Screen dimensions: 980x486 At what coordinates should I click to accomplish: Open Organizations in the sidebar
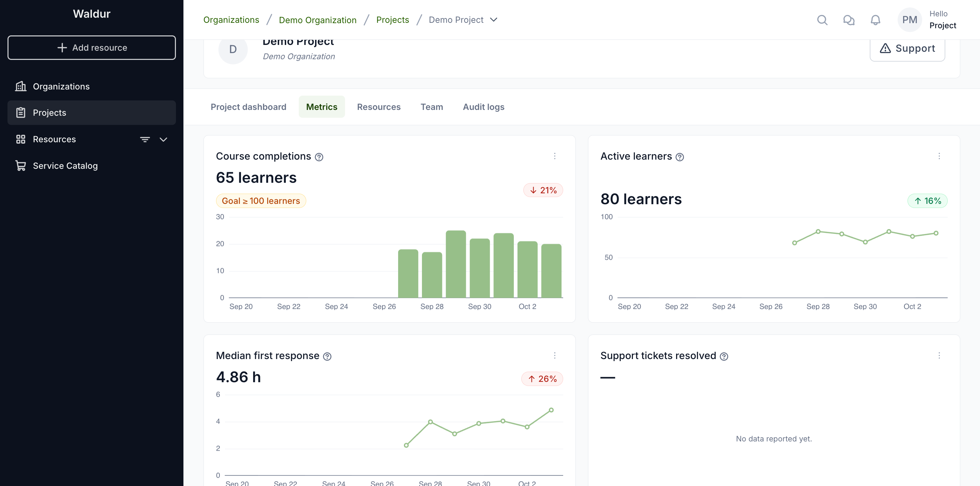click(x=92, y=86)
